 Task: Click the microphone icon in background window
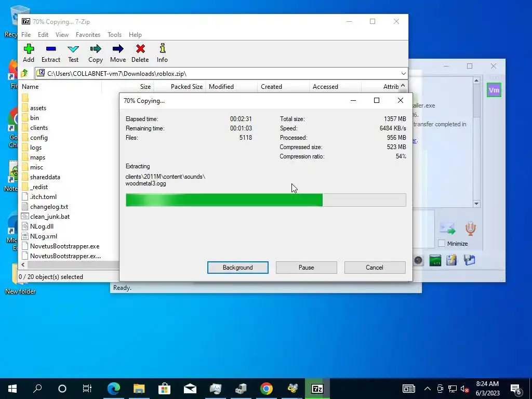(x=470, y=229)
